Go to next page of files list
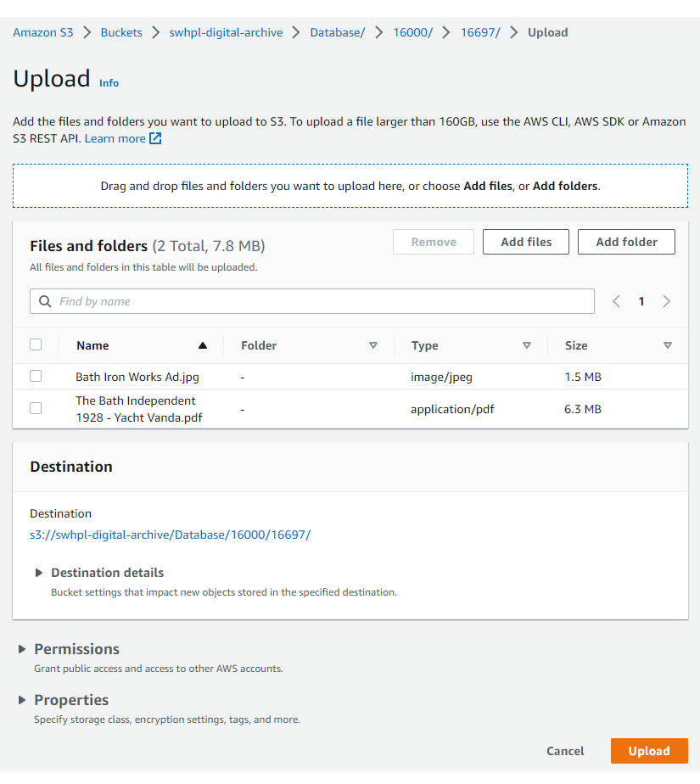This screenshot has width=700, height=784. point(666,301)
